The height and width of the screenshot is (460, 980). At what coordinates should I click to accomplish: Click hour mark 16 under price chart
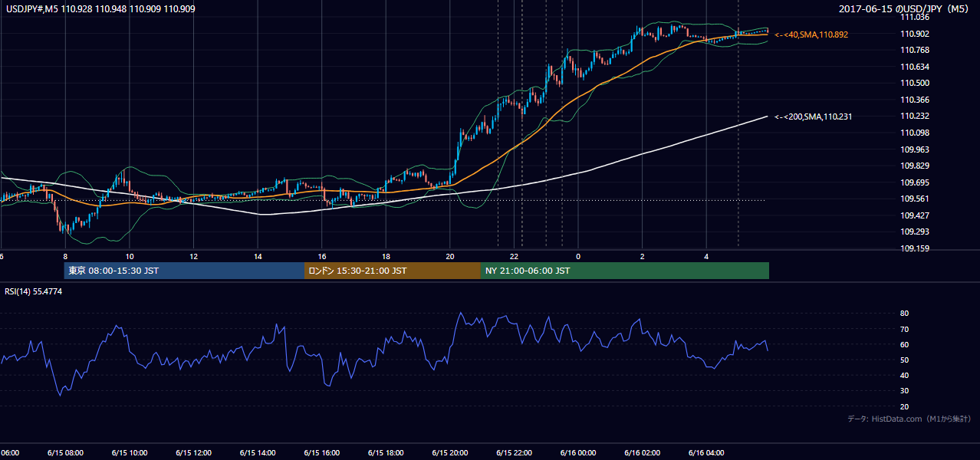click(322, 256)
